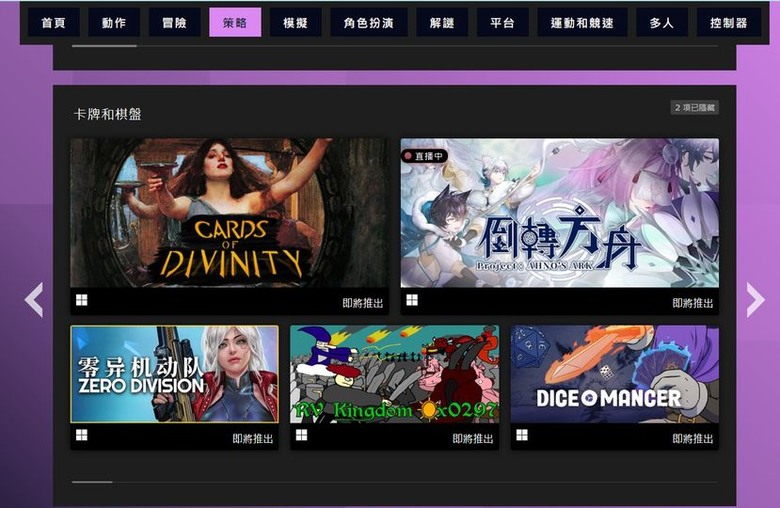Click the right carousel arrow

pyautogui.click(x=755, y=300)
